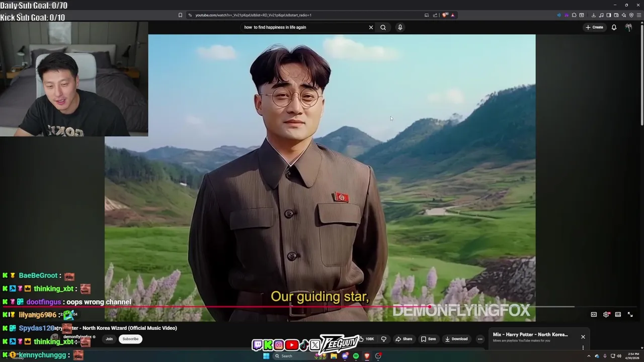644x362 pixels.
Task: Open Spotify from the taskbar
Action: 356,356
